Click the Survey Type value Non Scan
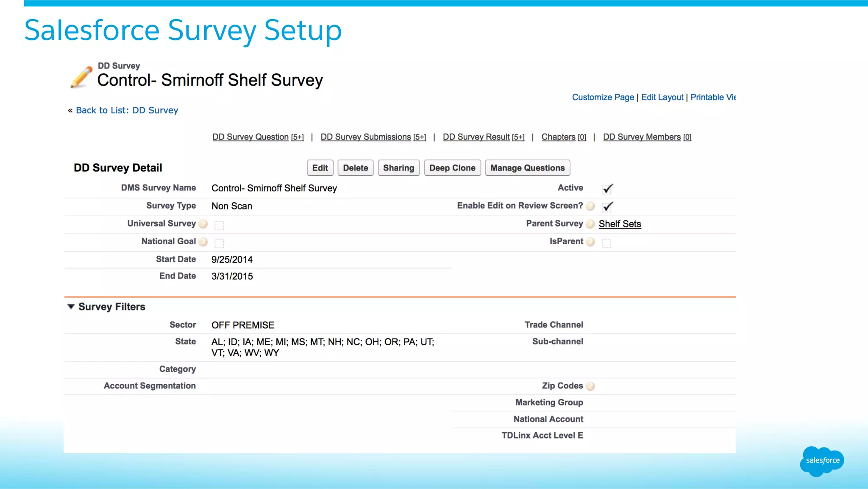 pyautogui.click(x=232, y=206)
